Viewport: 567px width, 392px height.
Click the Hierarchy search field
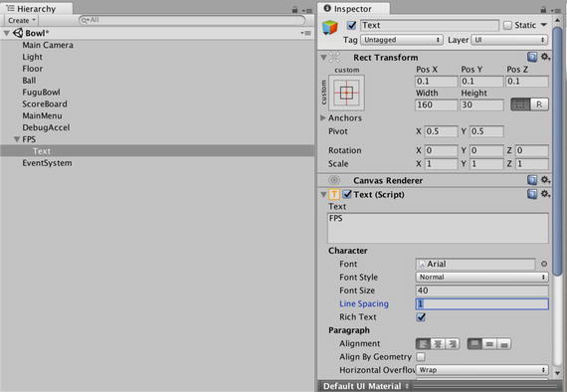[192, 20]
